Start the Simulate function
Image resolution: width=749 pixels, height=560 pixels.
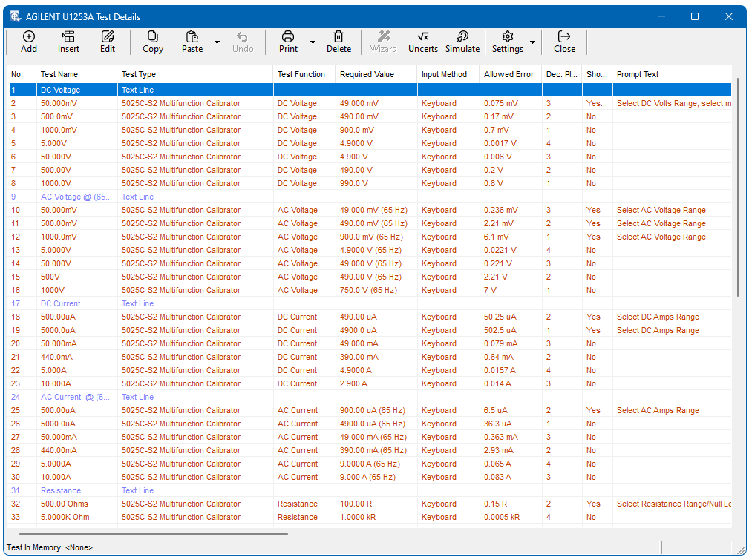(x=462, y=42)
